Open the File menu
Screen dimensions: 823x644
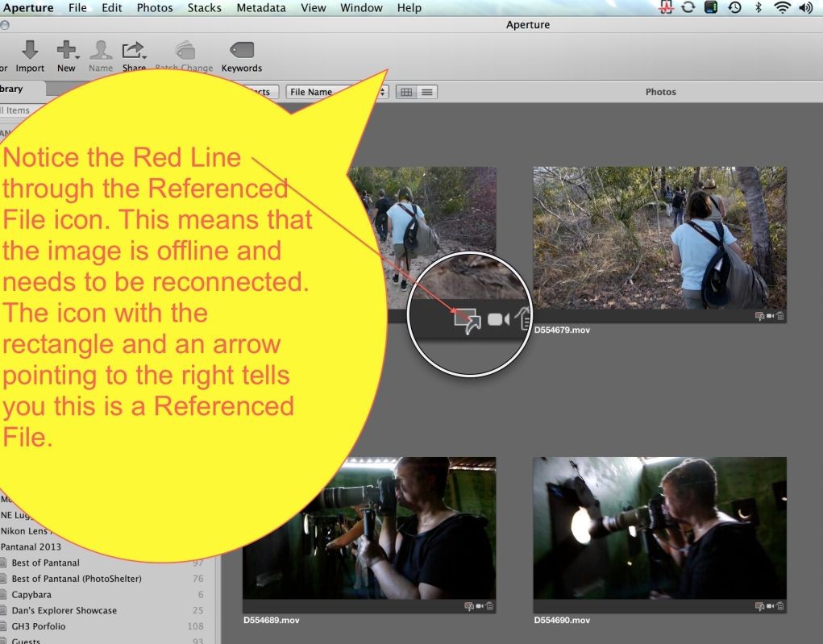coord(77,8)
